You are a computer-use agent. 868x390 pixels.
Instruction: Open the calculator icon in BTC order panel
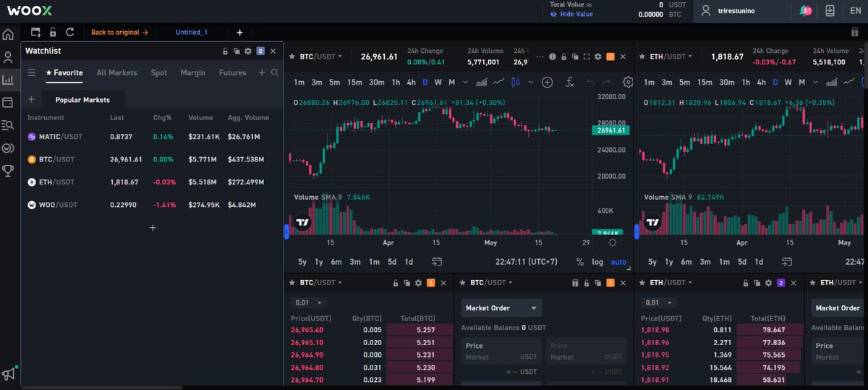[575, 283]
